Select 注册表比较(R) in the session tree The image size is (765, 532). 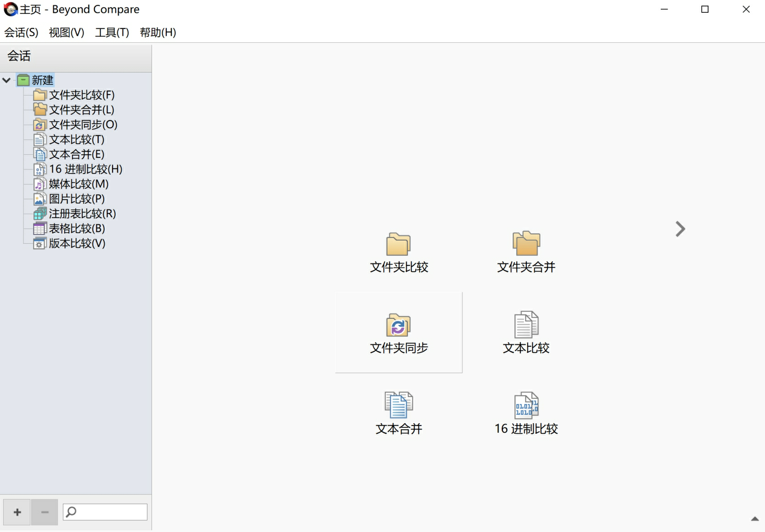tap(82, 213)
